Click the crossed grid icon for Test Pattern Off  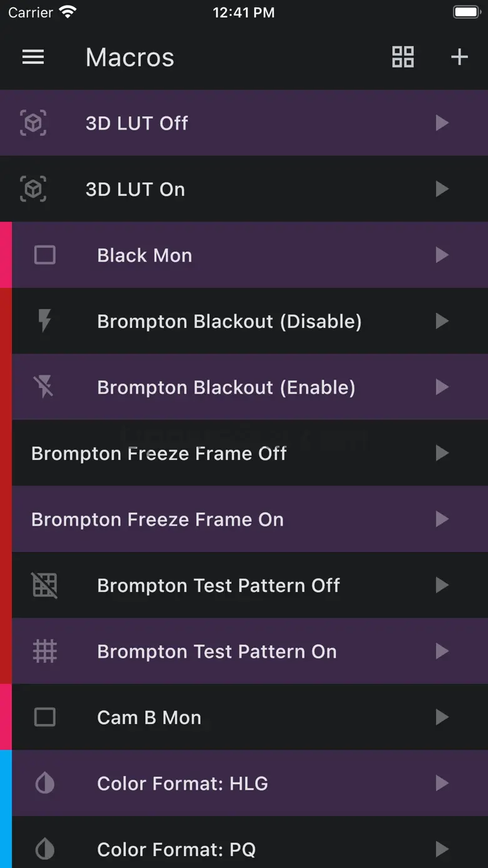tap(44, 585)
